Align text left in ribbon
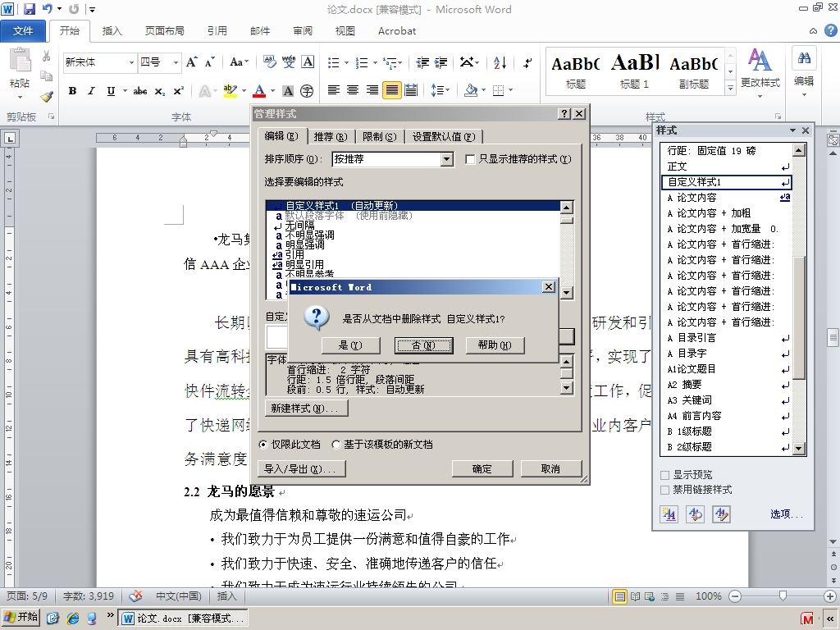The image size is (840, 630). click(333, 90)
